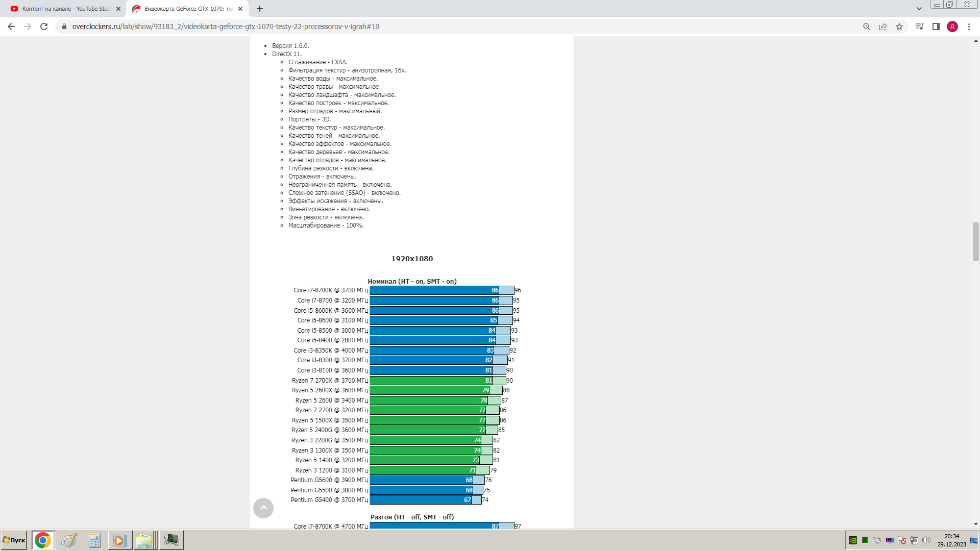Go back to the previous page
The height and width of the screenshot is (551, 980).
[x=11, y=27]
